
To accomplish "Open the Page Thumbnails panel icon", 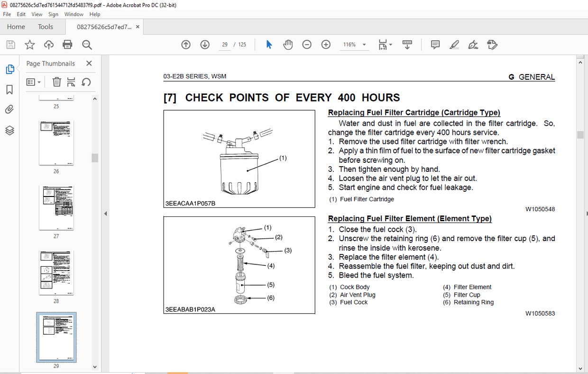I will [10, 69].
